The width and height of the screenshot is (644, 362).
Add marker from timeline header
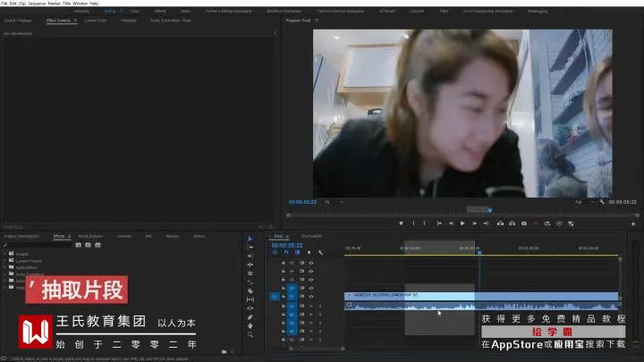[x=309, y=252]
